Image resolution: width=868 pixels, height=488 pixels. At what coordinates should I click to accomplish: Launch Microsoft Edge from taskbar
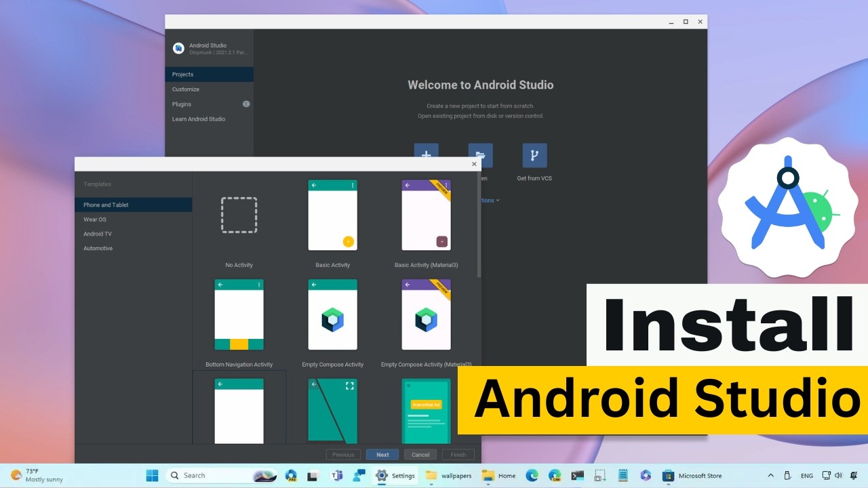click(x=532, y=475)
